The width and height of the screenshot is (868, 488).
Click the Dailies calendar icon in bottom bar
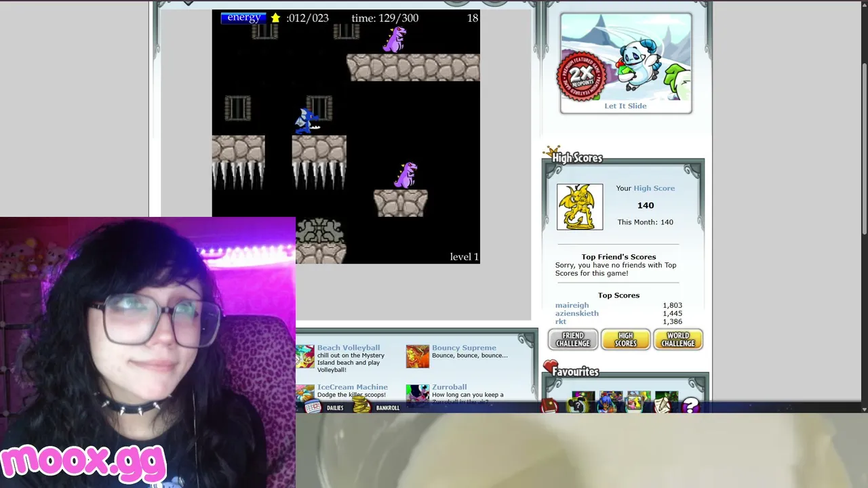[x=313, y=407]
